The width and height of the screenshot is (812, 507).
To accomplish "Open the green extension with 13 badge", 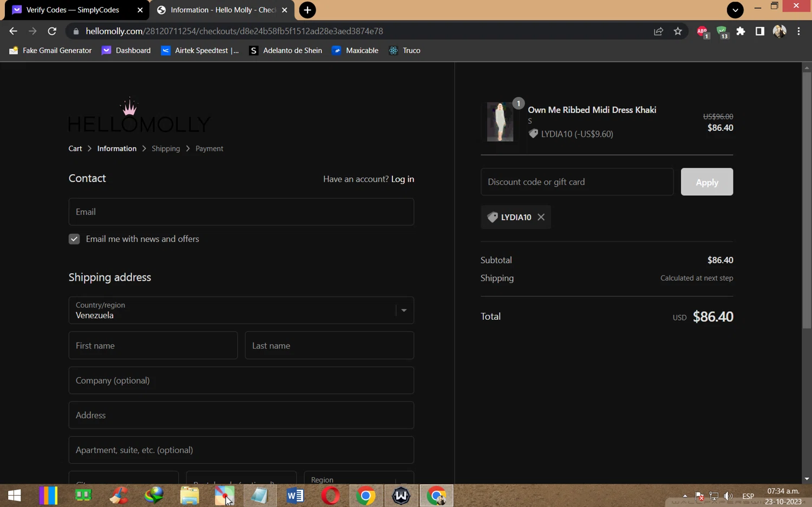I will coord(722,31).
